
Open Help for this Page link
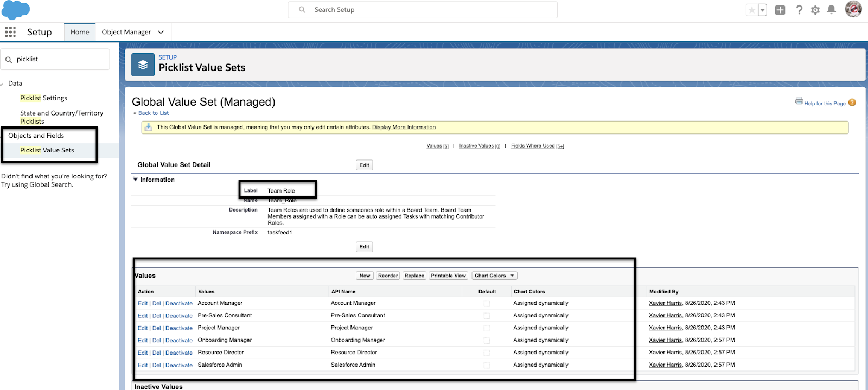pyautogui.click(x=825, y=104)
